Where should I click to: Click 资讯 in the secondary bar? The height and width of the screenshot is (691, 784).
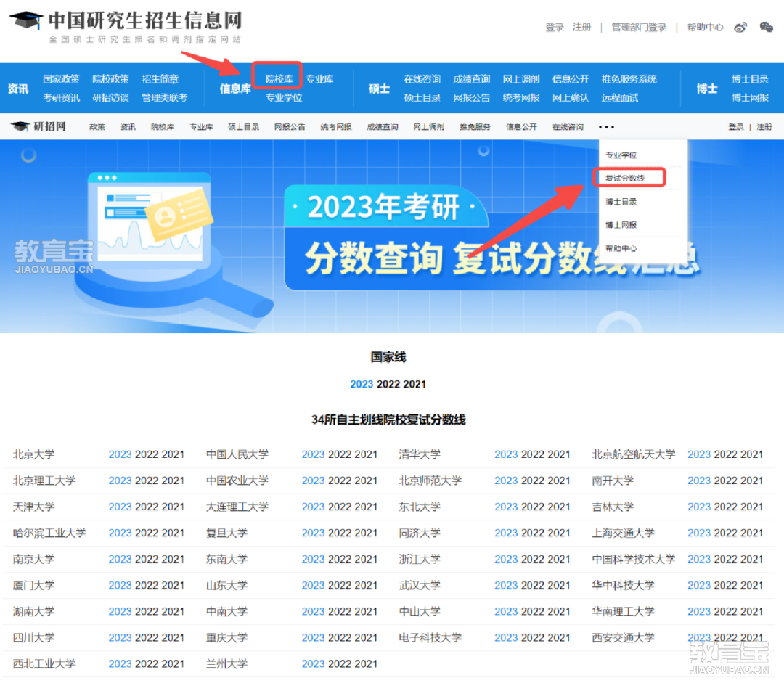pyautogui.click(x=128, y=127)
